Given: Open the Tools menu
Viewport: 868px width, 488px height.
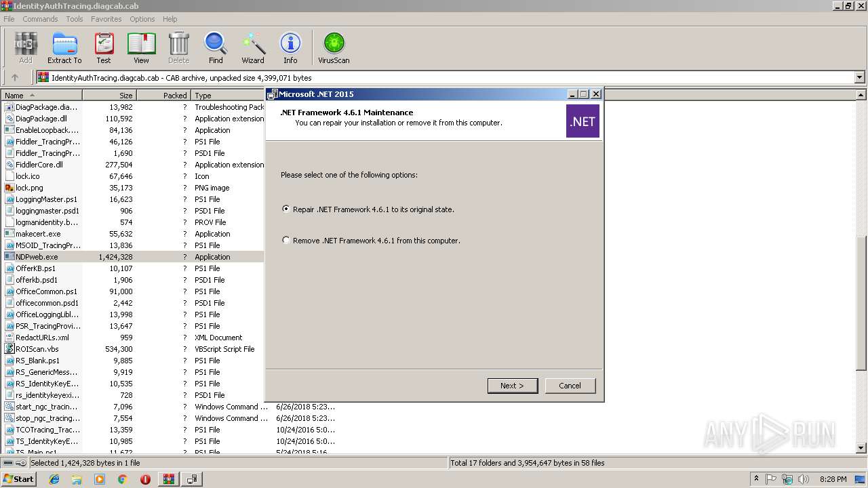Looking at the screenshot, I should 75,19.
